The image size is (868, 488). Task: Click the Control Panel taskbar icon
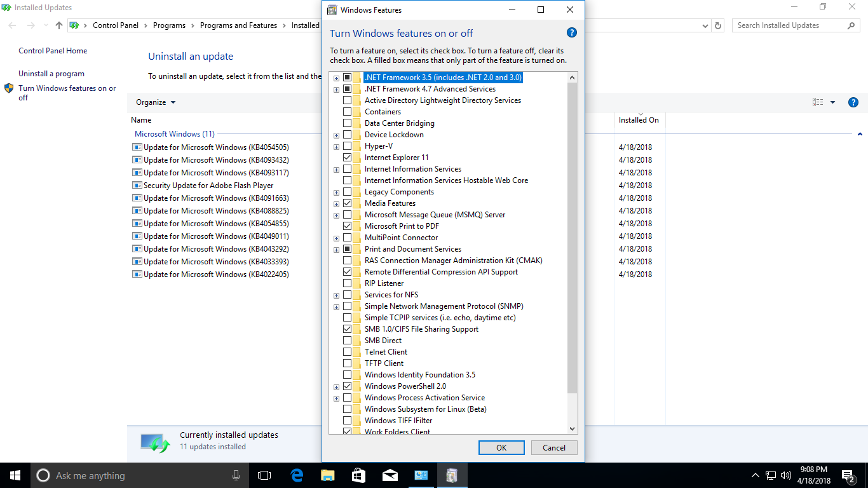(421, 475)
